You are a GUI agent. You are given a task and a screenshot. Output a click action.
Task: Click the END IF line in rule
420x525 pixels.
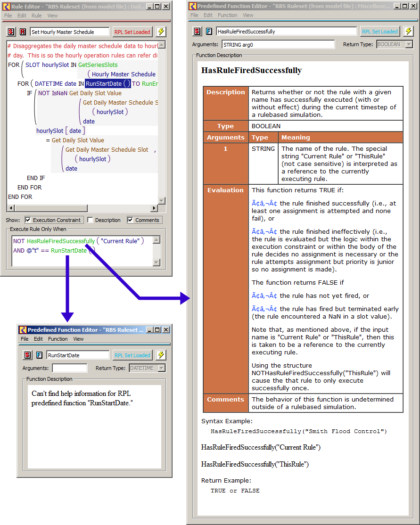(35, 178)
